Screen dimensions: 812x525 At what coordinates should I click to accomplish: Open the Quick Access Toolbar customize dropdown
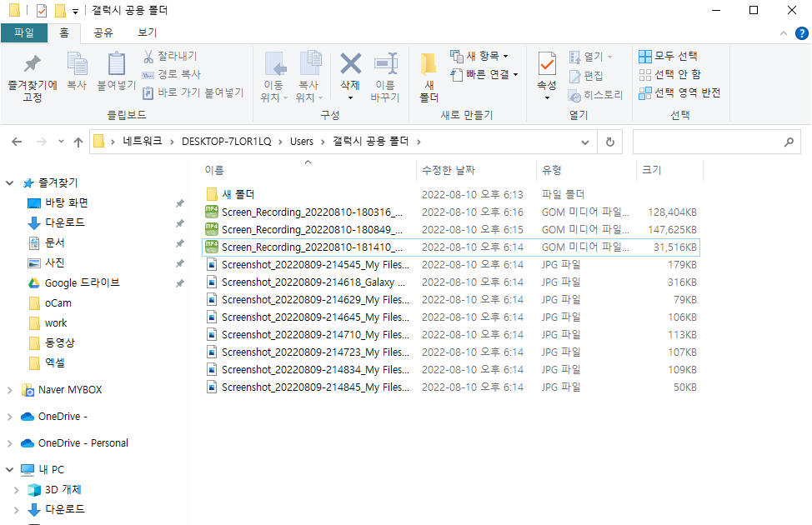[x=75, y=11]
